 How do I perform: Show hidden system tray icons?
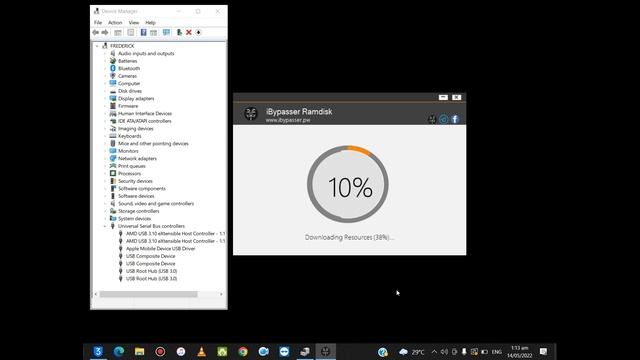(x=434, y=352)
